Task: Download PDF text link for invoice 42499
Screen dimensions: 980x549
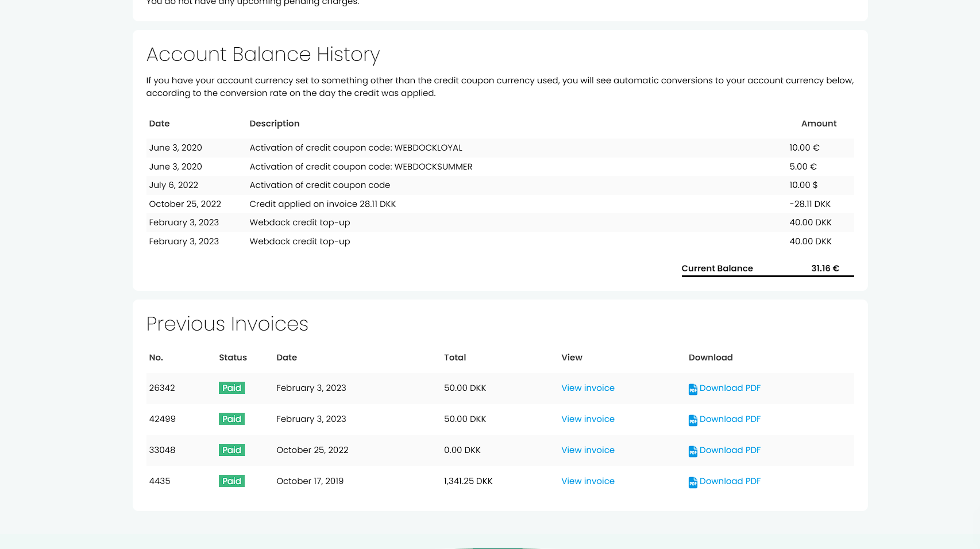Action: (x=730, y=419)
